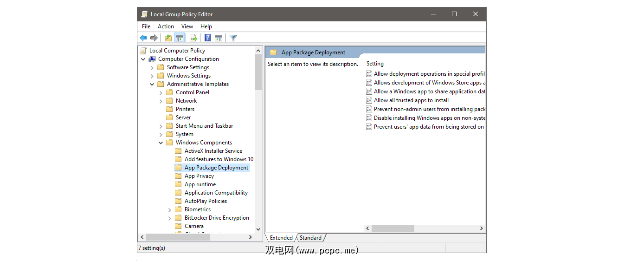Viewport: 644px width, 261px height.
Task: Expand the BitLocker Drive Encryption node
Action: coord(170,218)
